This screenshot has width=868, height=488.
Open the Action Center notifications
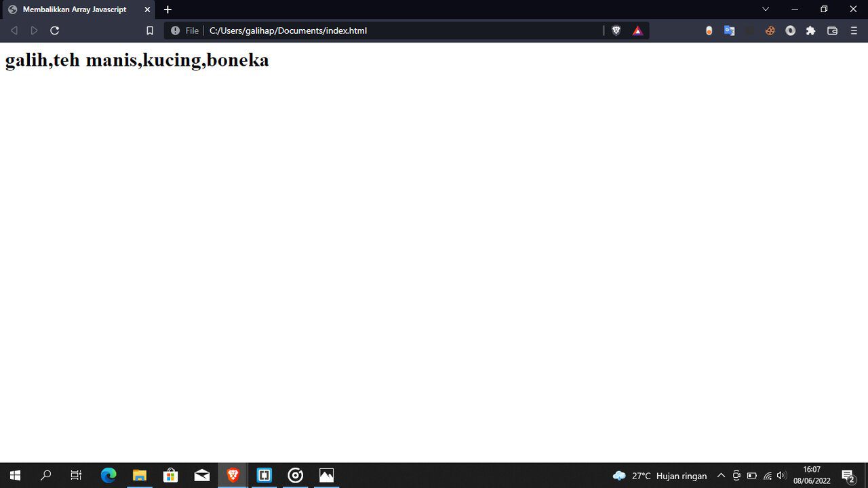(x=848, y=476)
